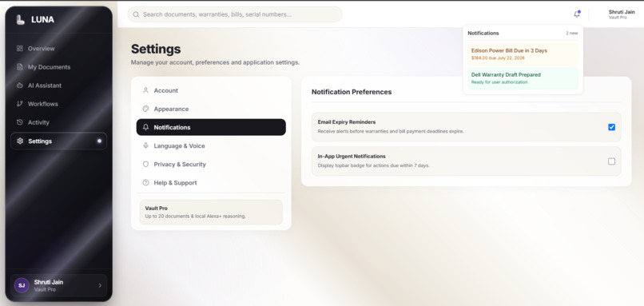Open Edison Power Bill notification
This screenshot has width=644, height=306.
523,54
